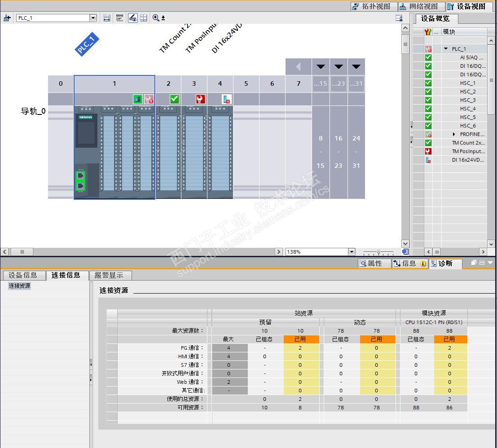Switch to the 网络视图 tab
Viewport: 497px width, 448px height.
(421, 6)
